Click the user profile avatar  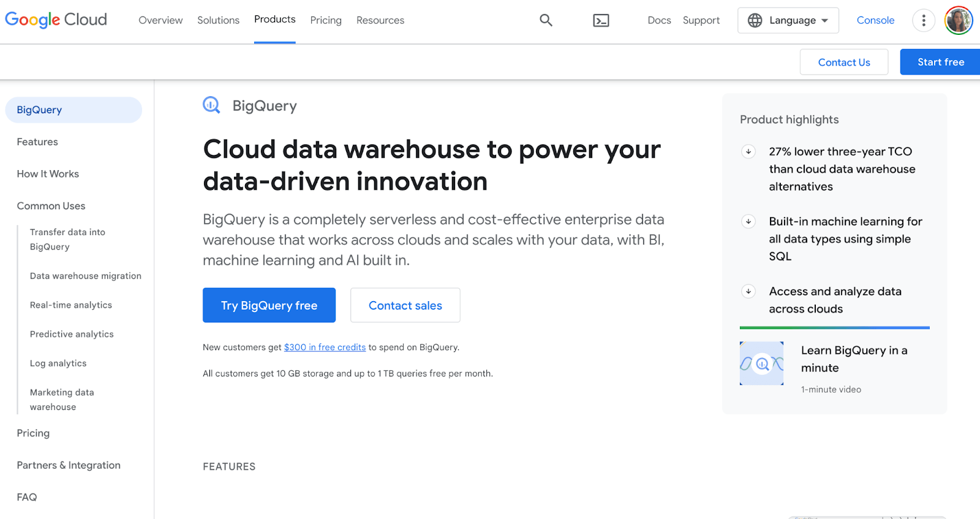pos(959,20)
